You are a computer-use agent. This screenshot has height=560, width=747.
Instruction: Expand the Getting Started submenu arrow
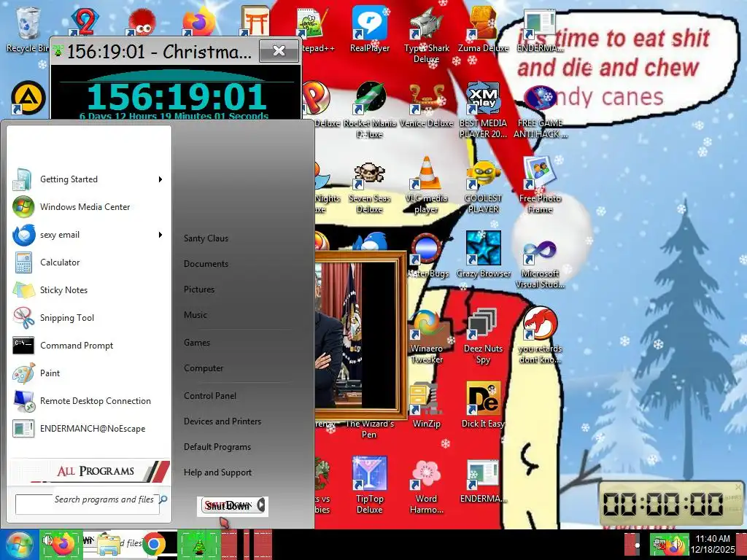(160, 179)
